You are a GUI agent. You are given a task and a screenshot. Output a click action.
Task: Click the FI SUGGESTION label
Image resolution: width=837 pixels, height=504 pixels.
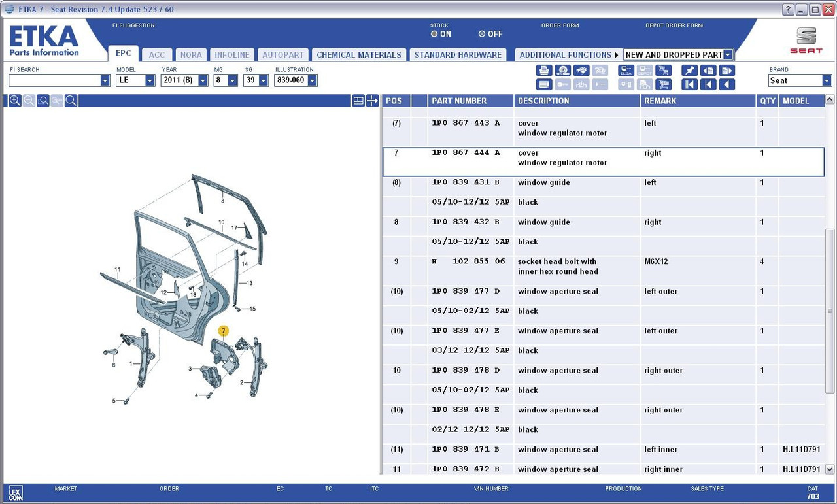point(133,25)
